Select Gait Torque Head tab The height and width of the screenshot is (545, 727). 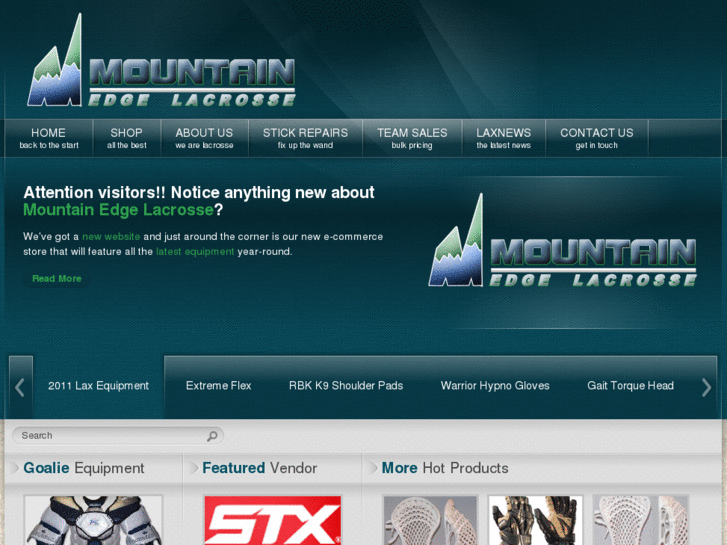pos(630,386)
